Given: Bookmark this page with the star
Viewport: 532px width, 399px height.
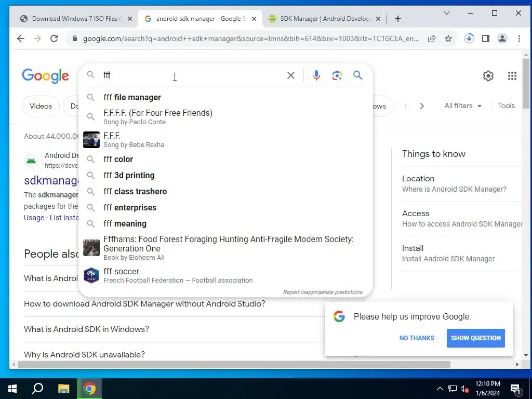Looking at the screenshot, I should click(448, 38).
